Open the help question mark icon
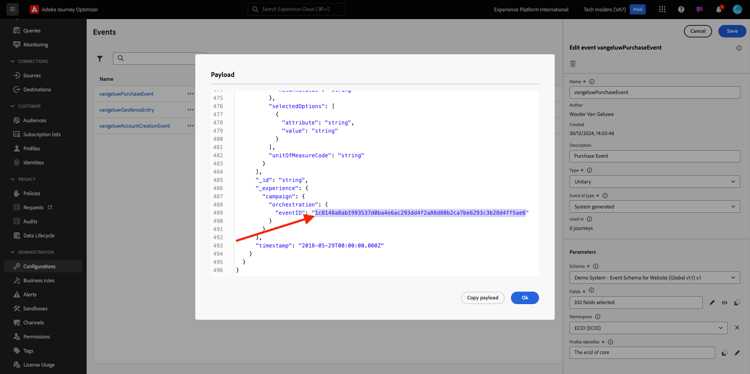The image size is (750, 374). pyautogui.click(x=681, y=9)
